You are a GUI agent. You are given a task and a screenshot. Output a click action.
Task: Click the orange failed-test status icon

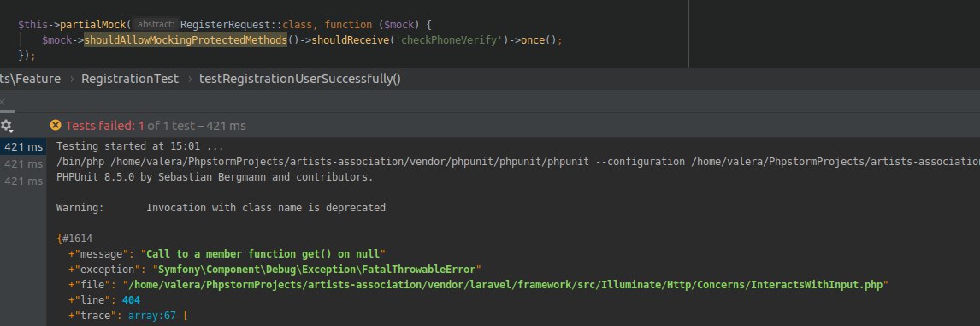(56, 125)
